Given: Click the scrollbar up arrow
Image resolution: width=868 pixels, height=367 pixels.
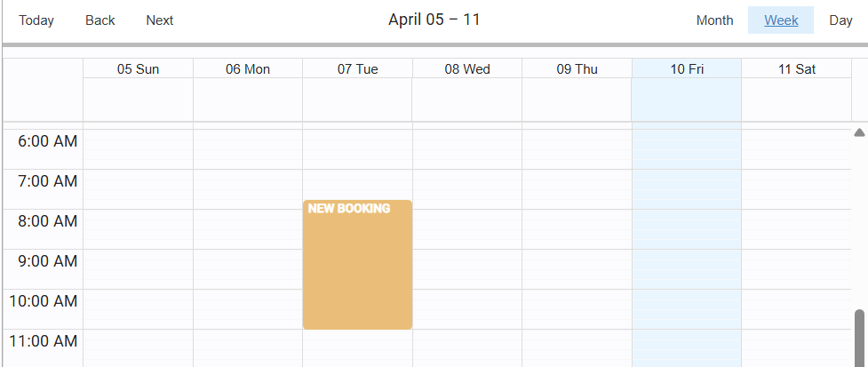Looking at the screenshot, I should (859, 133).
